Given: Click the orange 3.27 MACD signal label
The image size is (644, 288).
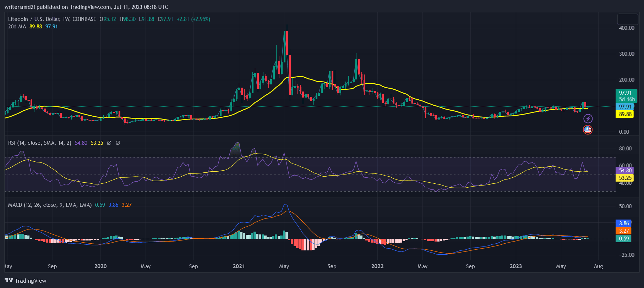Looking at the screenshot, I should tap(624, 231).
